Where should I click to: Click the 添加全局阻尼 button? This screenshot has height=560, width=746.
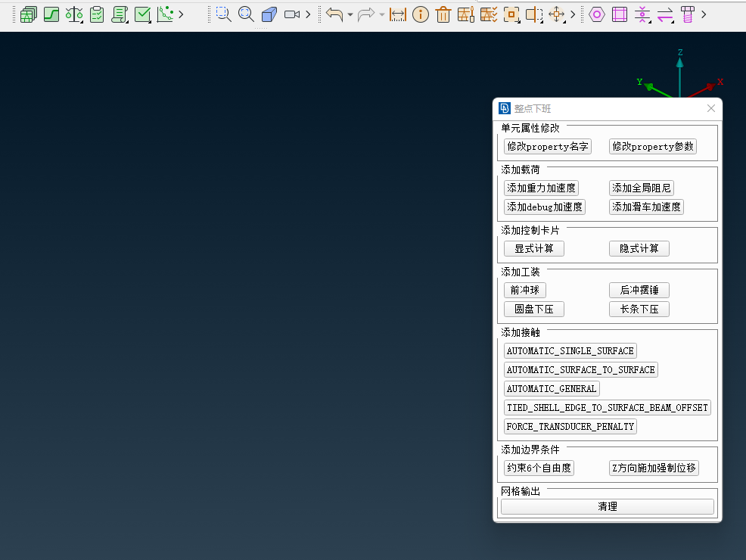(642, 188)
